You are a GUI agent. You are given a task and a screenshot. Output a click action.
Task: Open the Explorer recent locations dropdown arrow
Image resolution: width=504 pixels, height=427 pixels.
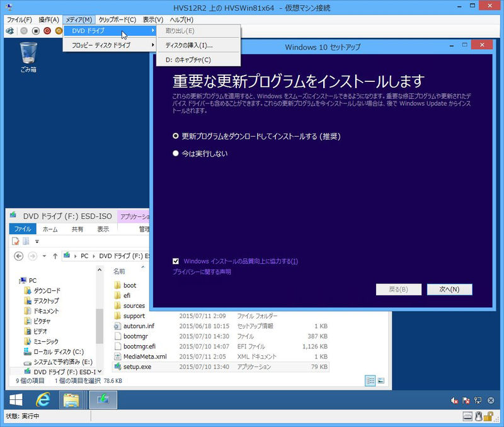[x=44, y=256]
